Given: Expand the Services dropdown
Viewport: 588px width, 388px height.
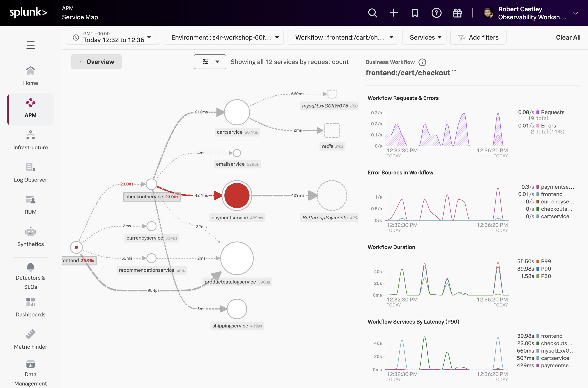Looking at the screenshot, I should (424, 37).
